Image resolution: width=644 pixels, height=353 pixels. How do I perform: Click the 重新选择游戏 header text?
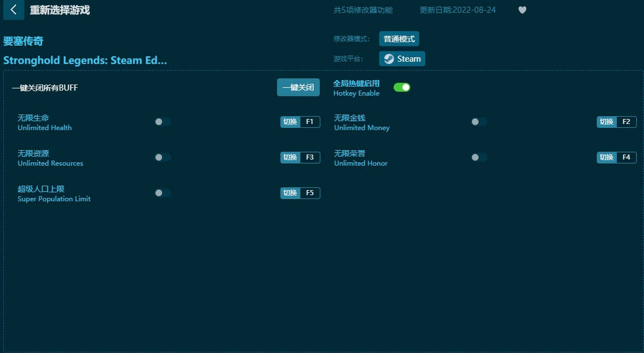point(59,10)
